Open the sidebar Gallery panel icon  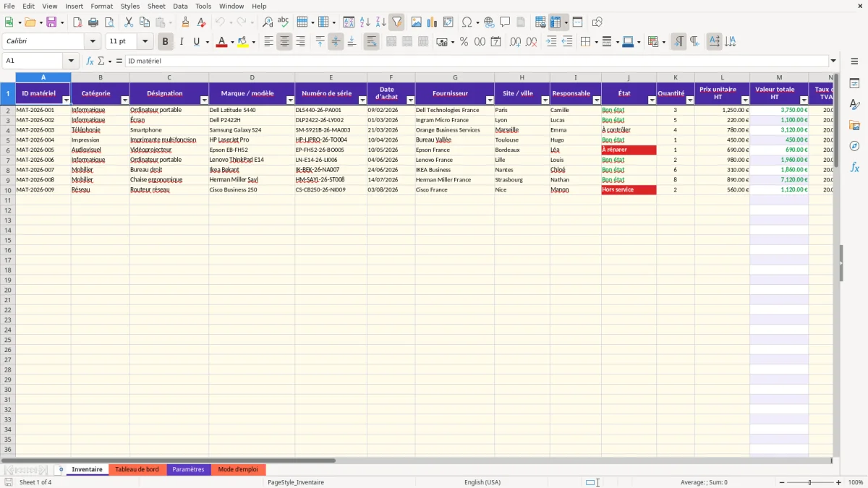(x=854, y=125)
